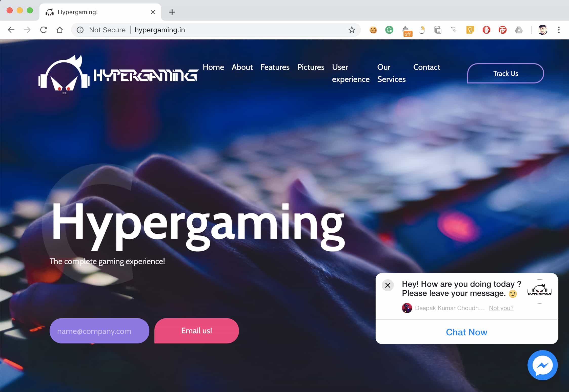Image resolution: width=569 pixels, height=392 pixels.
Task: Open the Google Drive extension icon
Action: [519, 30]
